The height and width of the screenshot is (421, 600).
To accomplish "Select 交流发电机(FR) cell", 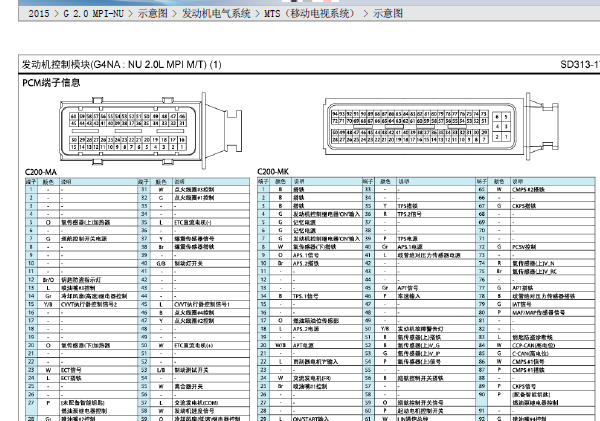I will point(312,378).
